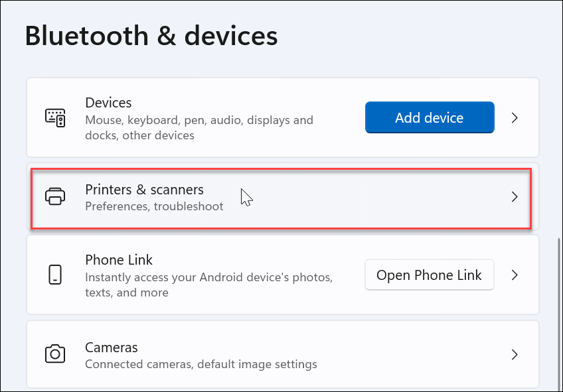Click the phone icon for Phone Link
Viewport: 563px width, 392px height.
tap(56, 275)
